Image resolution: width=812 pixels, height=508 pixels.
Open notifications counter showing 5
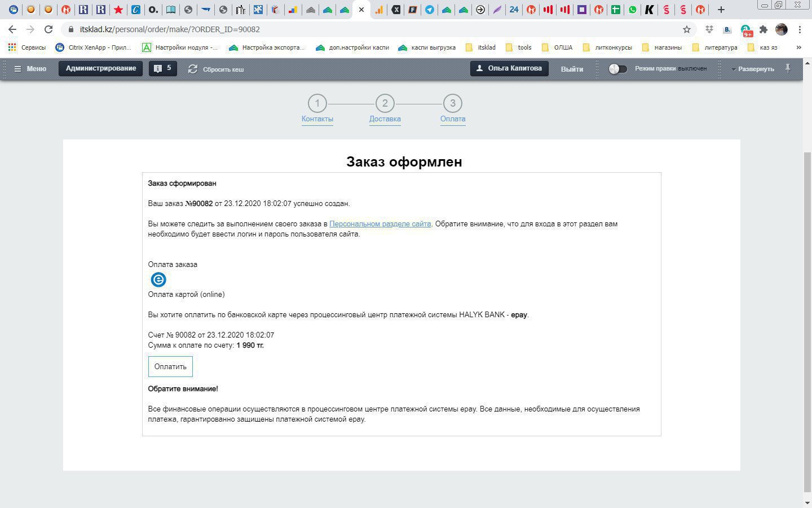162,68
